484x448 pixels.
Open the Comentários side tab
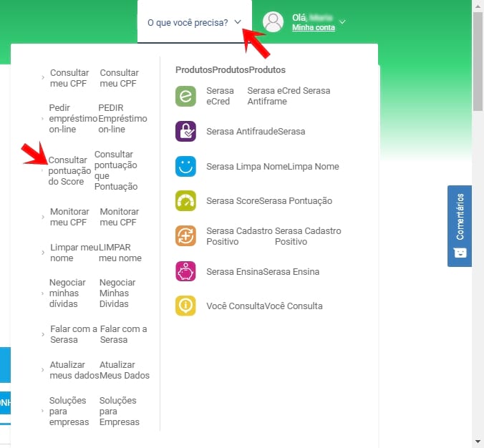[x=460, y=226]
